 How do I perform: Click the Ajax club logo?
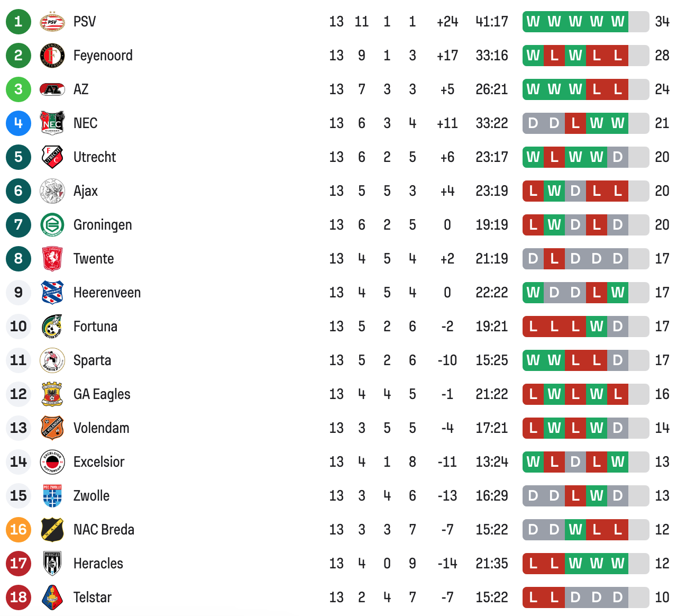click(x=52, y=191)
